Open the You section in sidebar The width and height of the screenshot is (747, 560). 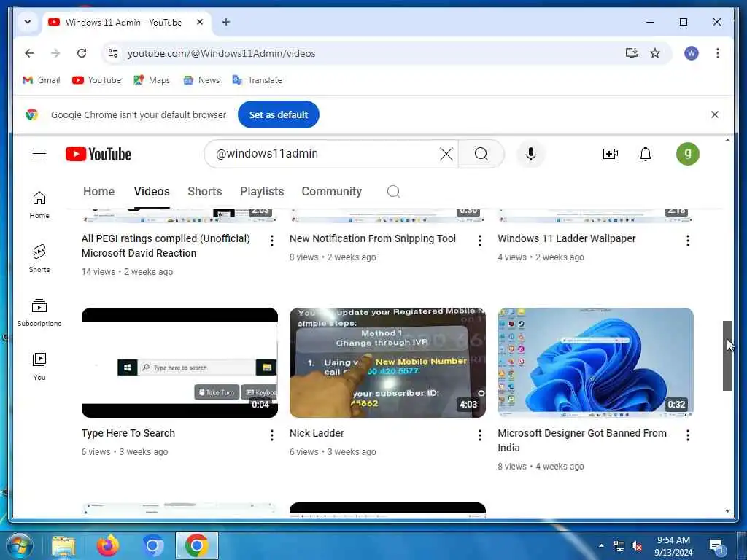[x=39, y=366]
